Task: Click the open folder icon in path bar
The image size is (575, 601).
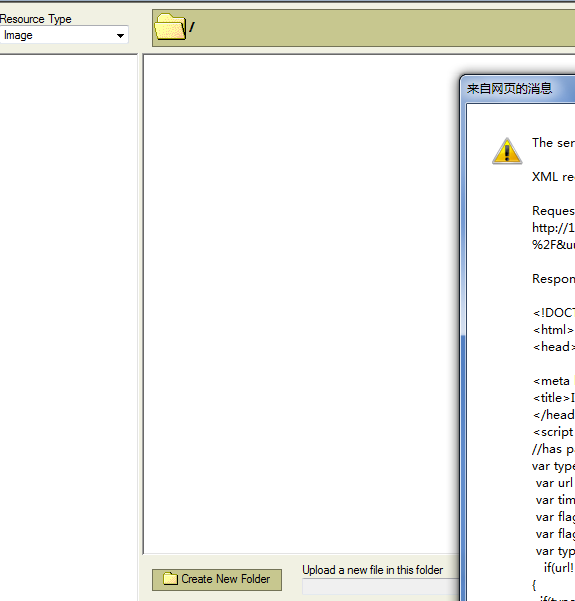Action: point(169,27)
